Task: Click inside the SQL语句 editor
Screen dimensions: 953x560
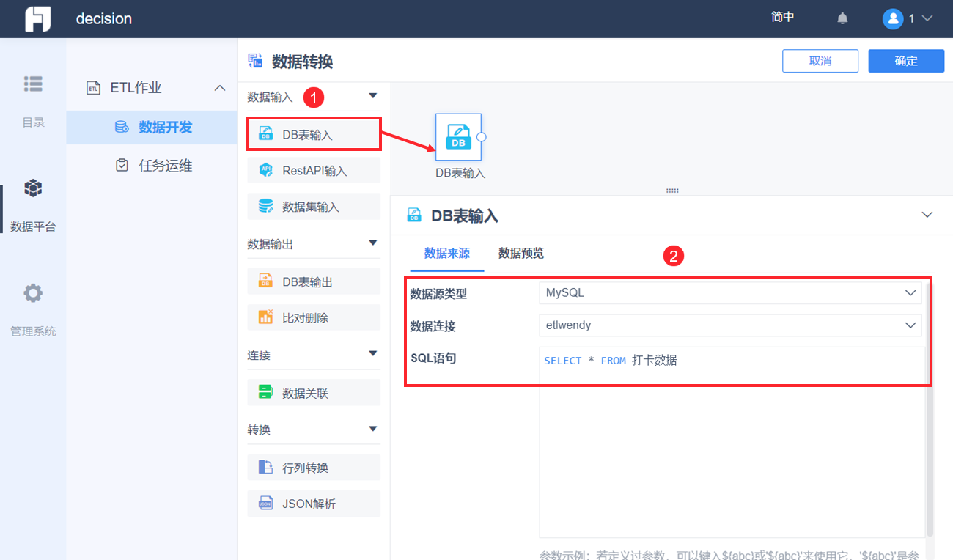Action: coord(732,442)
